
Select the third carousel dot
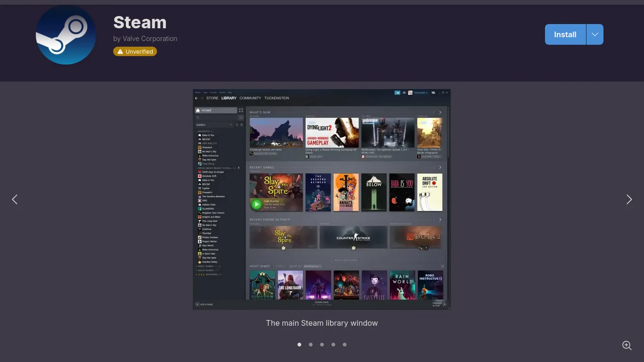pos(322,345)
